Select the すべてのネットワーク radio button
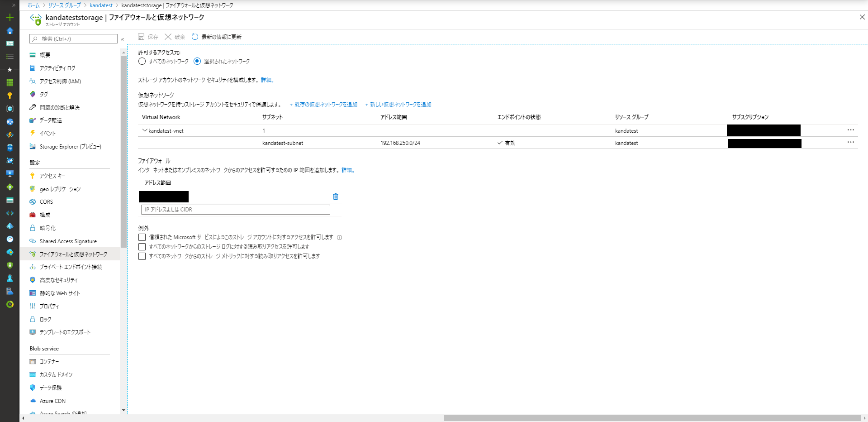The width and height of the screenshot is (868, 422). (142, 61)
